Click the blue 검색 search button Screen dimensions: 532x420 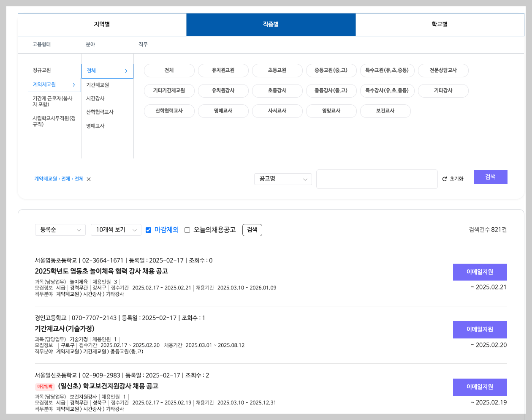[490, 177]
